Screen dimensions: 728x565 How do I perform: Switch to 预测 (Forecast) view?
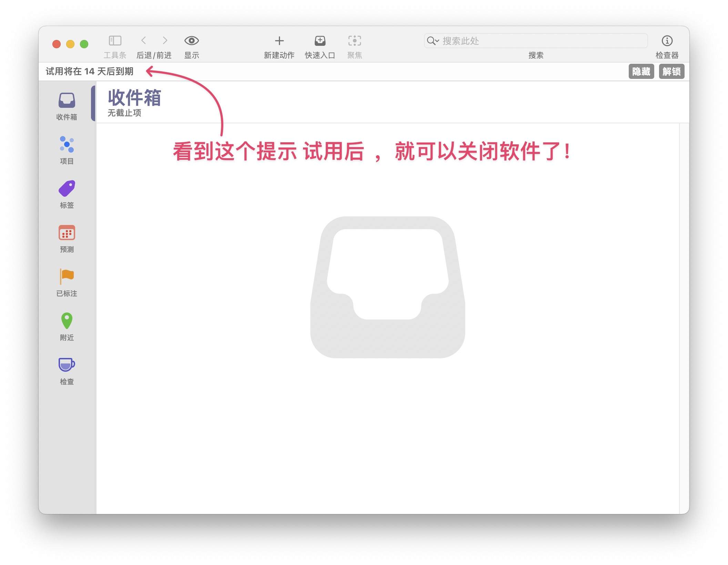pos(67,236)
